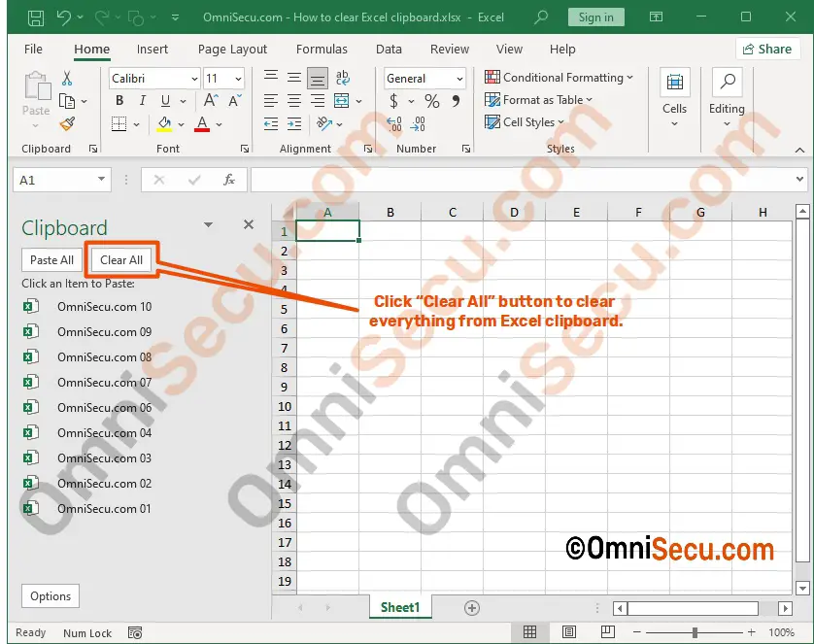Open the Search magnifier in title bar
This screenshot has height=644, width=814.
click(x=541, y=17)
